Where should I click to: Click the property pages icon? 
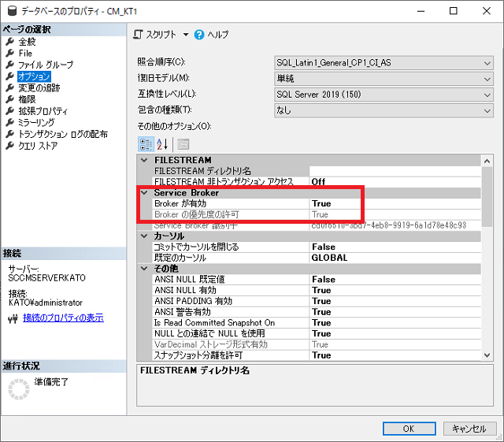coord(183,143)
